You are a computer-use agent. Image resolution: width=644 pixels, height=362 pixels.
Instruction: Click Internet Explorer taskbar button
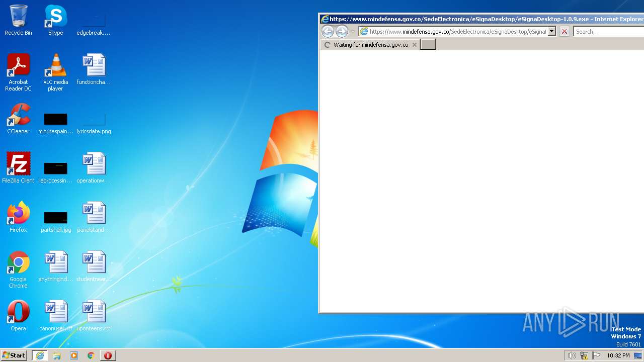click(x=40, y=355)
